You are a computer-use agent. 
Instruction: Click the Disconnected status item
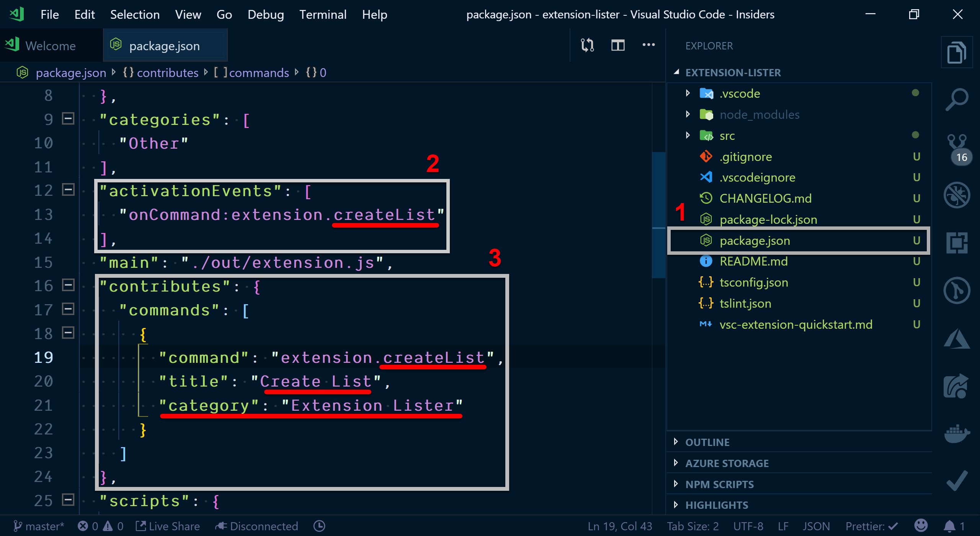pyautogui.click(x=256, y=526)
